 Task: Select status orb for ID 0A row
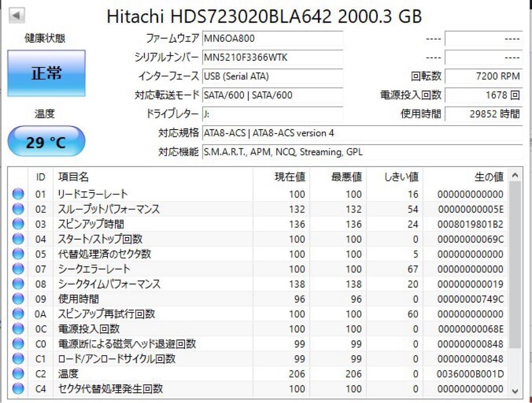tap(18, 314)
